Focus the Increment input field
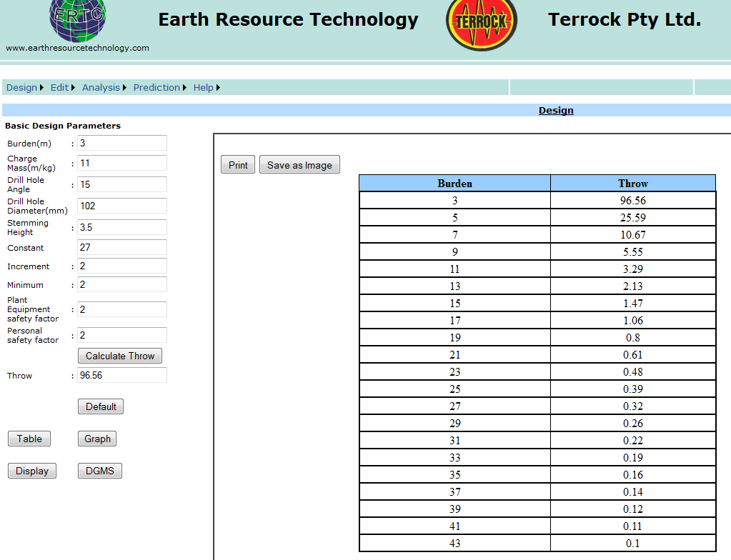The height and width of the screenshot is (560, 731). coord(122,266)
